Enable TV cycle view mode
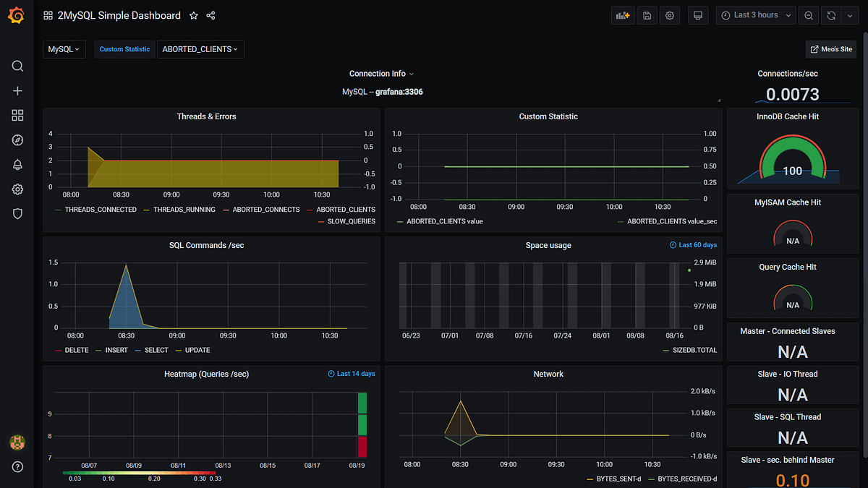 [x=697, y=14]
